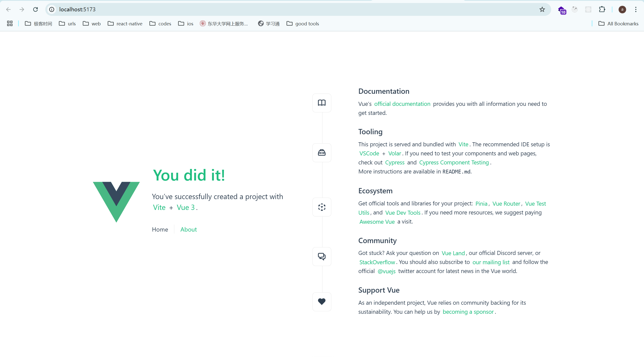The width and height of the screenshot is (644, 357).
Task: Click the Support Vue heading
Action: click(379, 290)
